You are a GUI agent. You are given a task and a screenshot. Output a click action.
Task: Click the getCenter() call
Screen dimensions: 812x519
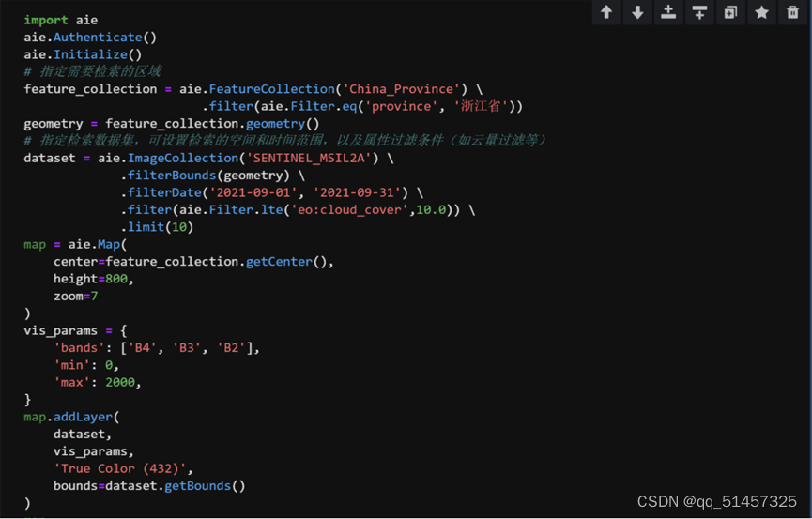(286, 262)
